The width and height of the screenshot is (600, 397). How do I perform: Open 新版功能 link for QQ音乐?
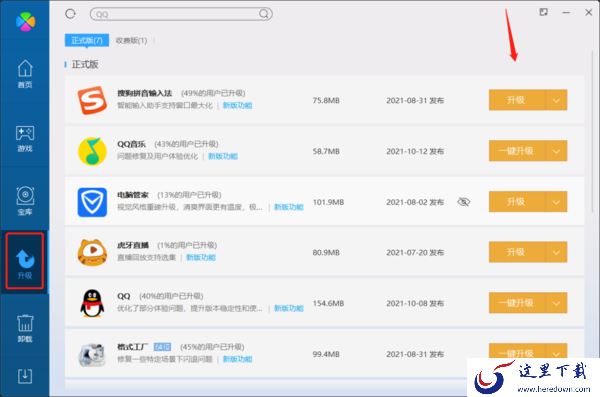point(223,156)
